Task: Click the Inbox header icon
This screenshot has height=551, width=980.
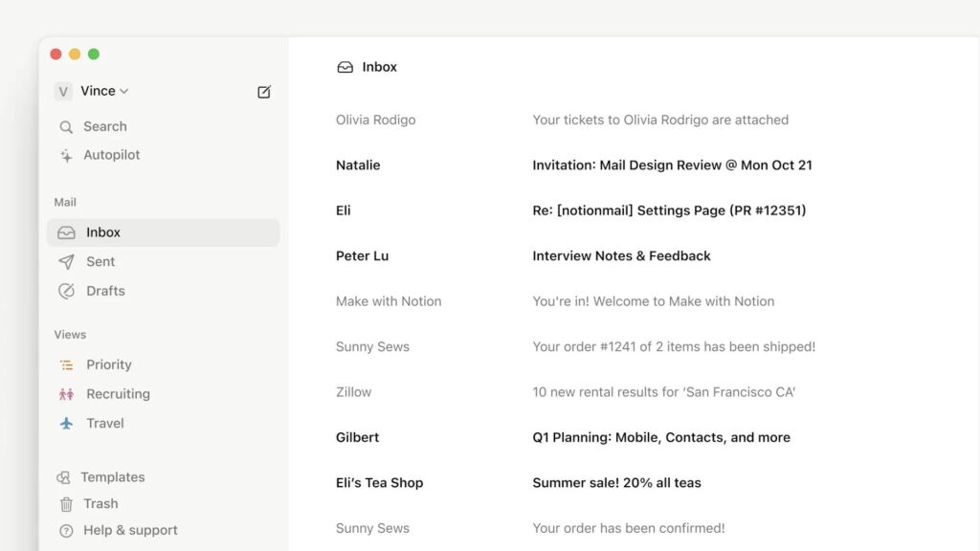Action: [345, 67]
